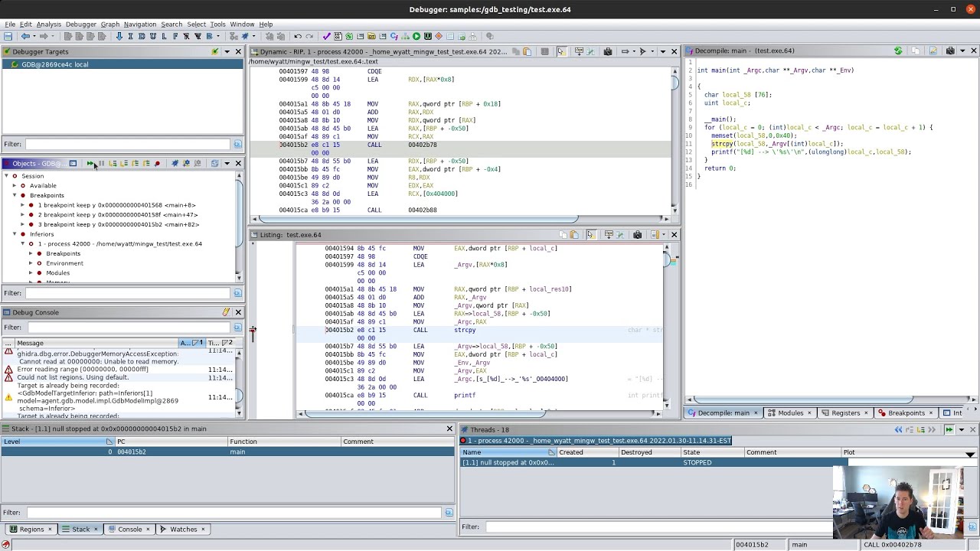Open console icon next to Objects title
Viewport: 980px width, 551px height.
[73, 163]
